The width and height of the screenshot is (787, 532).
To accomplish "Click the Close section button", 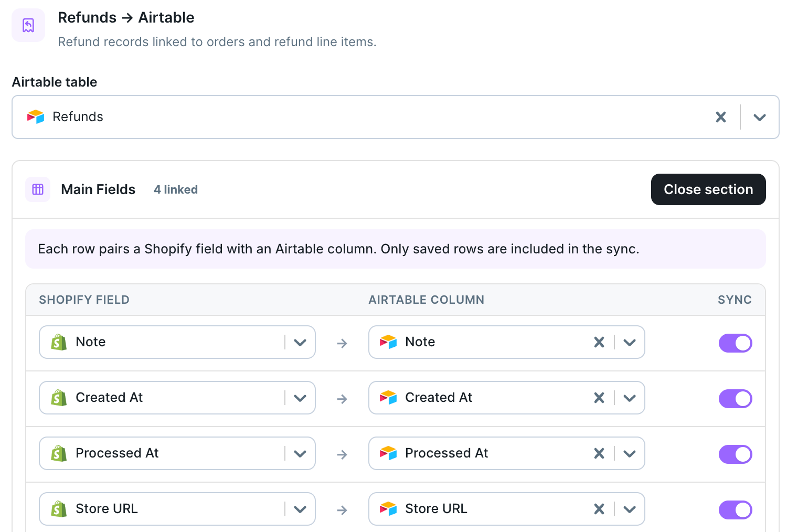I will (x=708, y=189).
